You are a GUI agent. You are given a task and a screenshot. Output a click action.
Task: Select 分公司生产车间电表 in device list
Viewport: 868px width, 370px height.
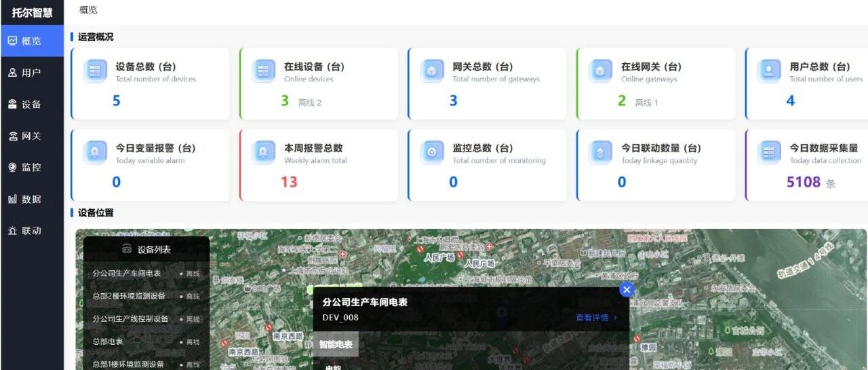click(146, 273)
